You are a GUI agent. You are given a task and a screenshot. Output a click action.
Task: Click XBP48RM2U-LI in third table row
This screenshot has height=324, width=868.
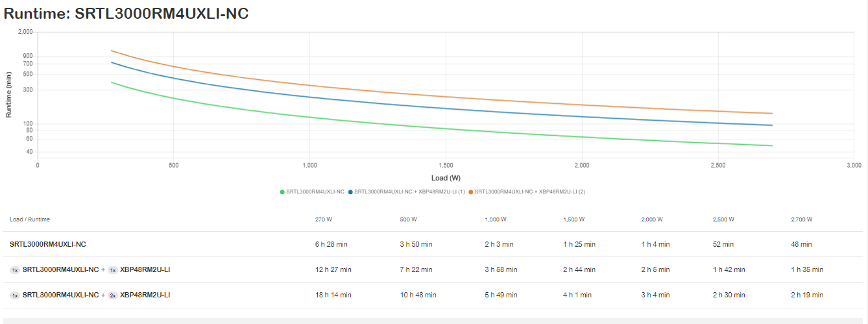pyautogui.click(x=145, y=295)
